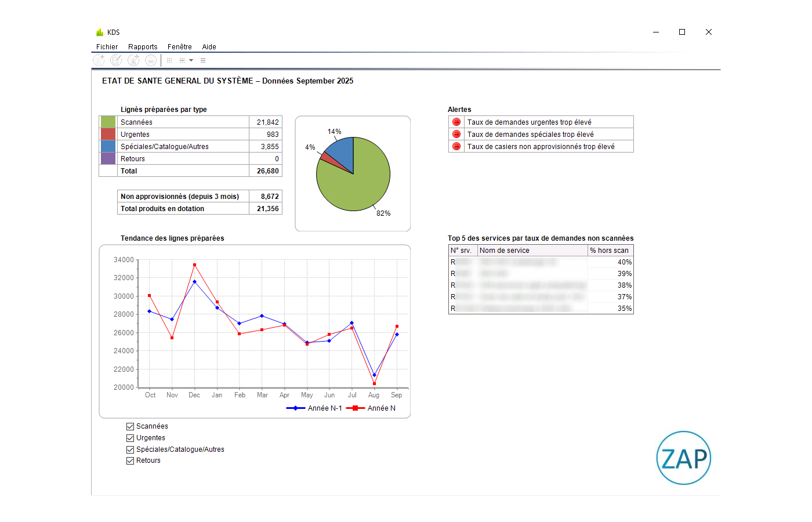Viewport: 812px width, 522px height.
Task: Open the Fenêtre menu
Action: (x=180, y=47)
